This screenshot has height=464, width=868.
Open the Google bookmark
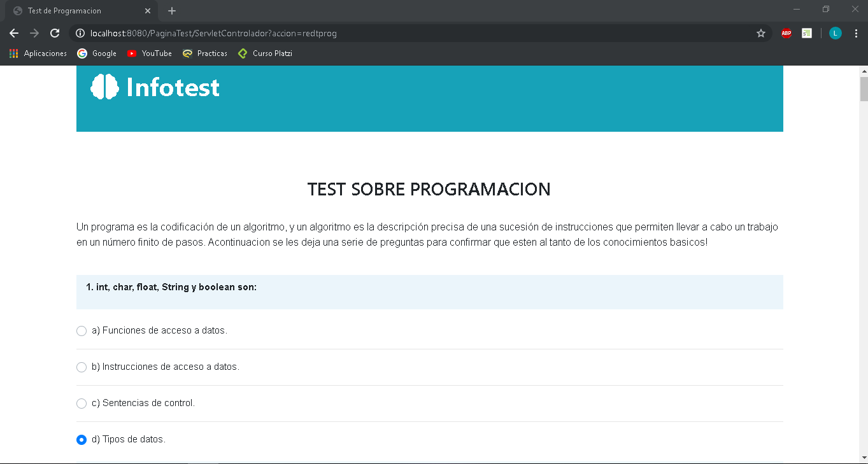(x=97, y=53)
